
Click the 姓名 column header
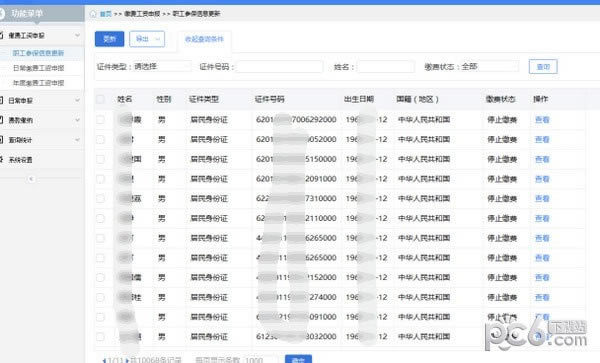pos(125,99)
